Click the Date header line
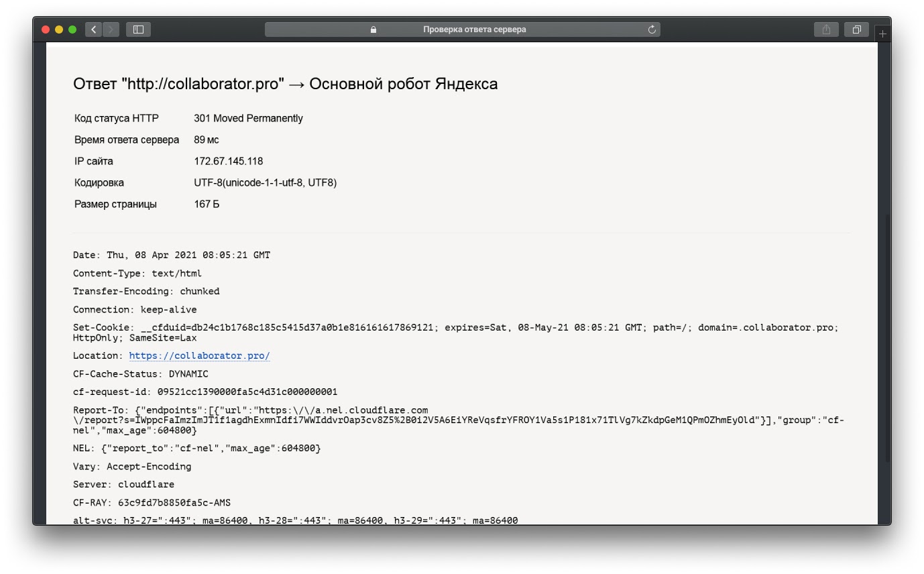The image size is (924, 574). click(x=172, y=255)
